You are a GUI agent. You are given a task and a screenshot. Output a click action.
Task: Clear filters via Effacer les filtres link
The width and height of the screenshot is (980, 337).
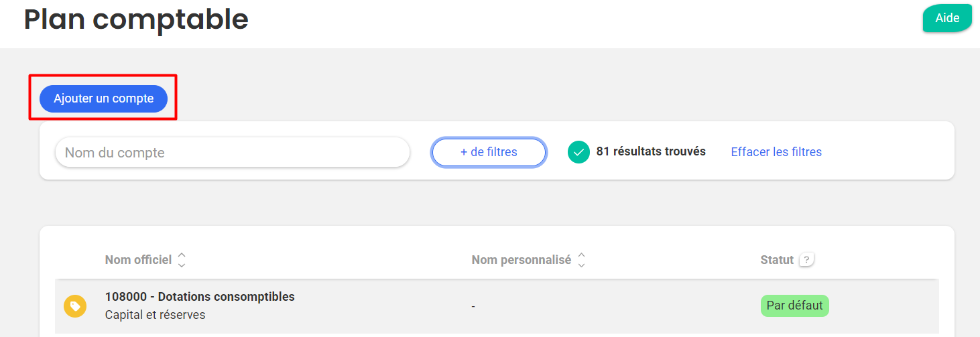click(776, 152)
